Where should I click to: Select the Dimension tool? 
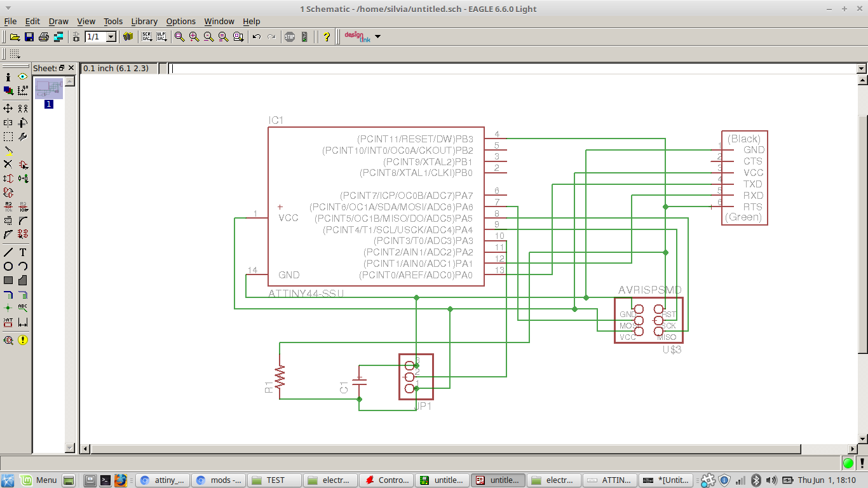click(23, 322)
